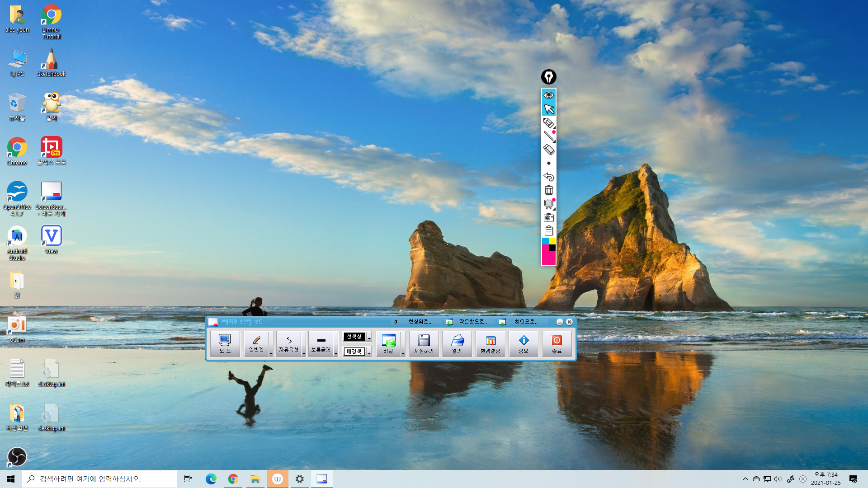Click the eraser tool in the vertical toolbar
868x488 pixels.
548,150
